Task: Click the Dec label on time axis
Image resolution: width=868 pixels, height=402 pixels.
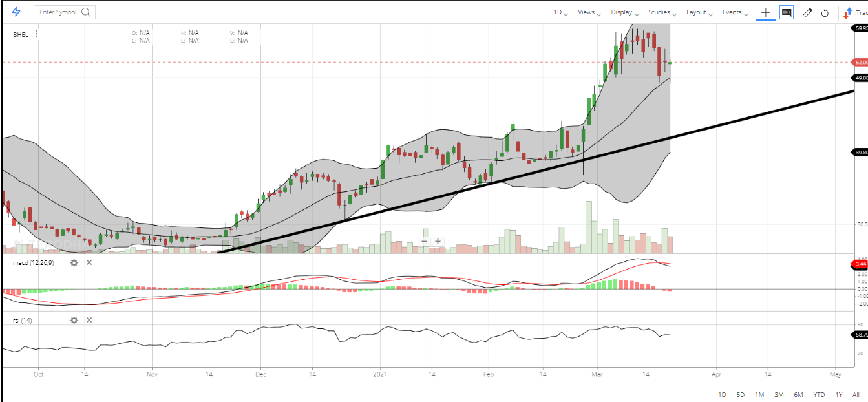Action: [x=261, y=374]
